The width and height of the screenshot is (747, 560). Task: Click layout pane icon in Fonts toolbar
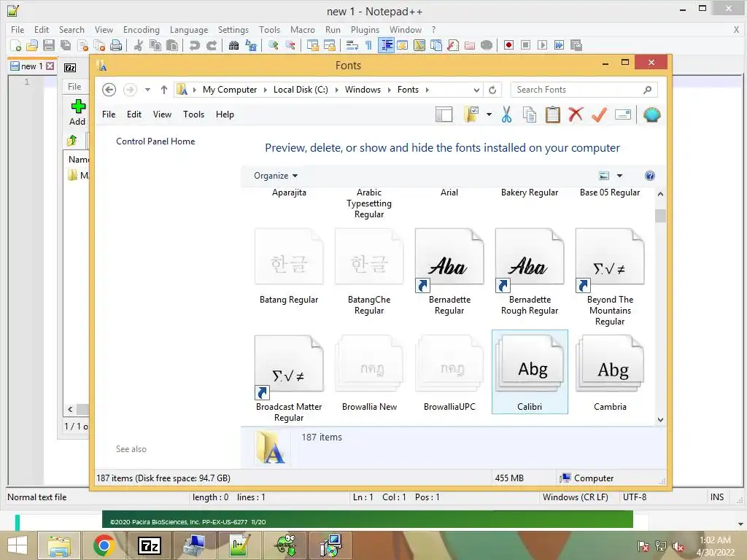444,114
